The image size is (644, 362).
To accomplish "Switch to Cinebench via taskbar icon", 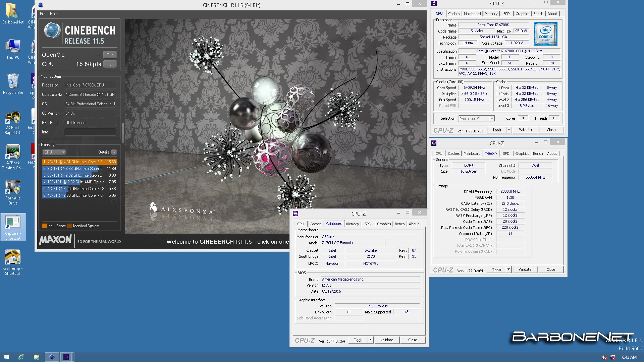I will click(52, 357).
